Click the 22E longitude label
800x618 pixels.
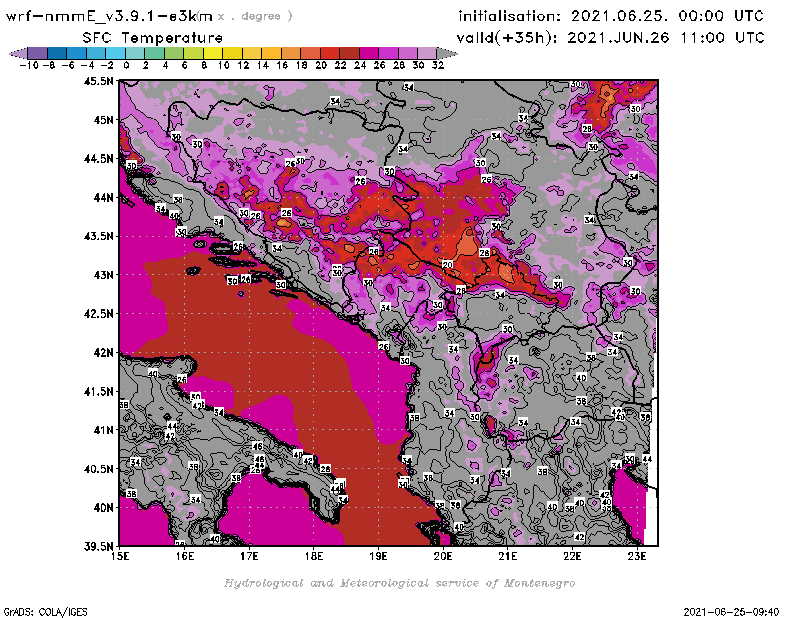572,556
